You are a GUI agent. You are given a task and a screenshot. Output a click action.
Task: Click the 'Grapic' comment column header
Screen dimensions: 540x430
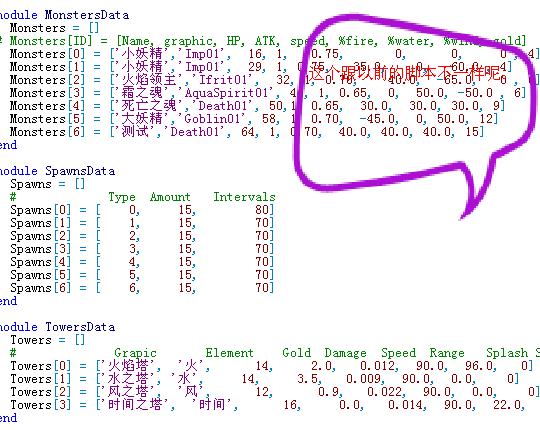tap(135, 353)
